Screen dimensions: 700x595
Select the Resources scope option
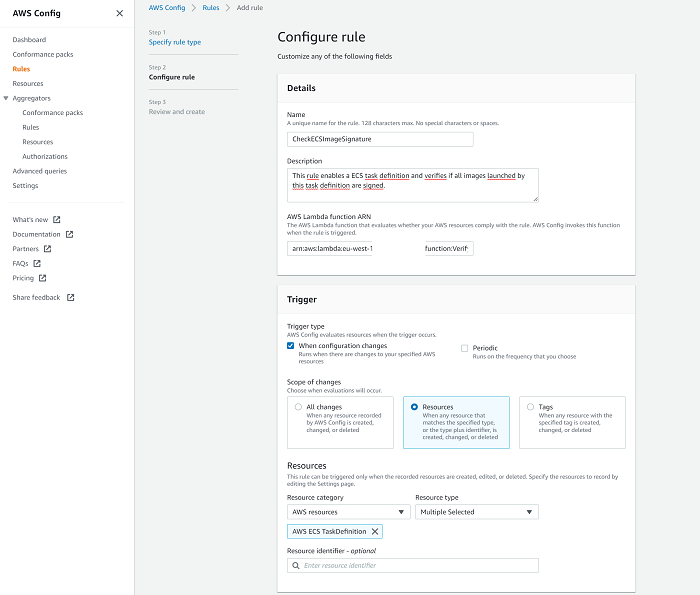(414, 407)
